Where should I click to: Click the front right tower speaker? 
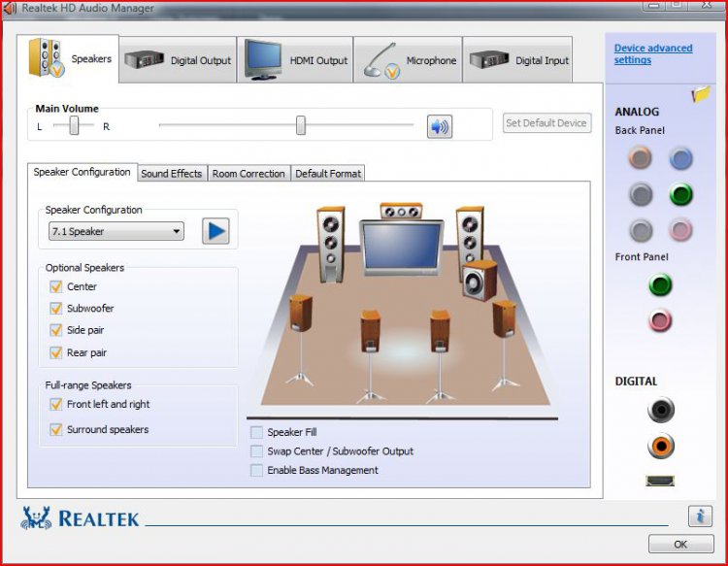click(x=470, y=241)
